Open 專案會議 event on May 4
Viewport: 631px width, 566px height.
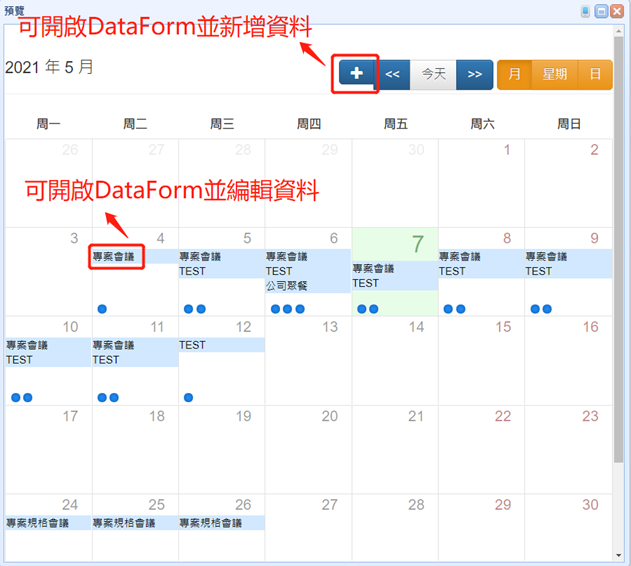click(114, 257)
